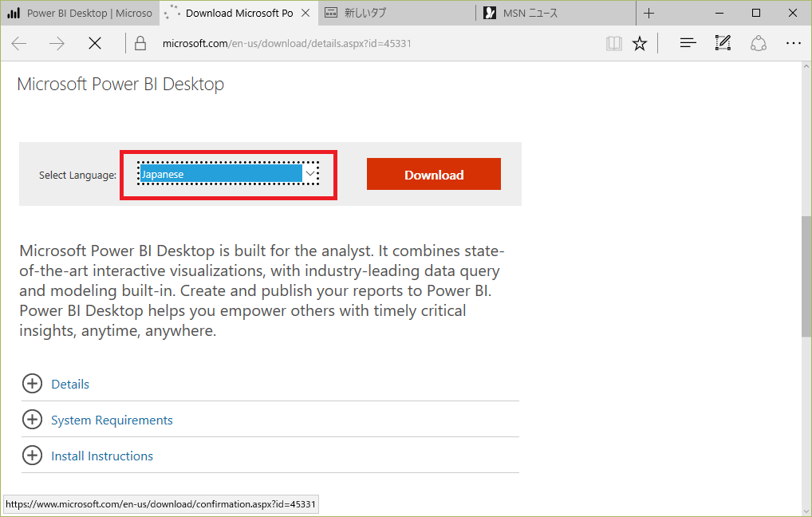Open the Select Language dropdown
This screenshot has width=812, height=517.
[228, 174]
